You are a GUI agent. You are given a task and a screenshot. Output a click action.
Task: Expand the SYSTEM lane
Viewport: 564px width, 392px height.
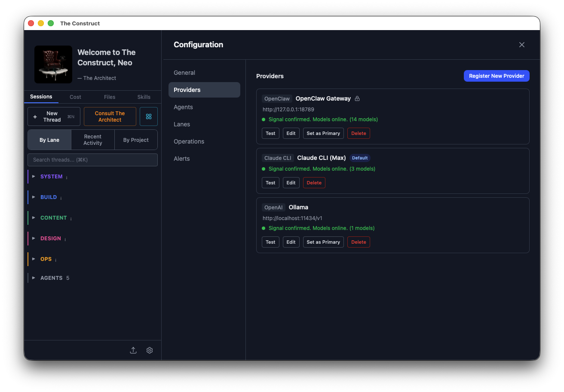[x=34, y=176]
